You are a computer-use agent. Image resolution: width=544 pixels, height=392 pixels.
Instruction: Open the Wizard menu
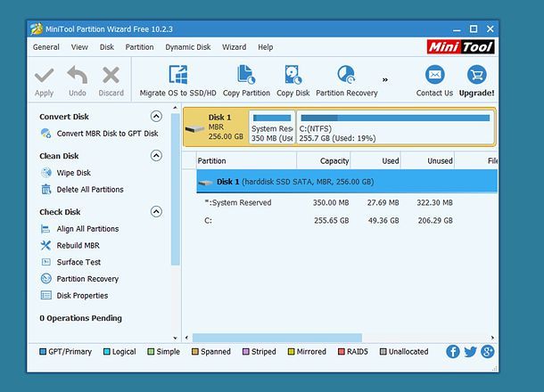pyautogui.click(x=235, y=47)
